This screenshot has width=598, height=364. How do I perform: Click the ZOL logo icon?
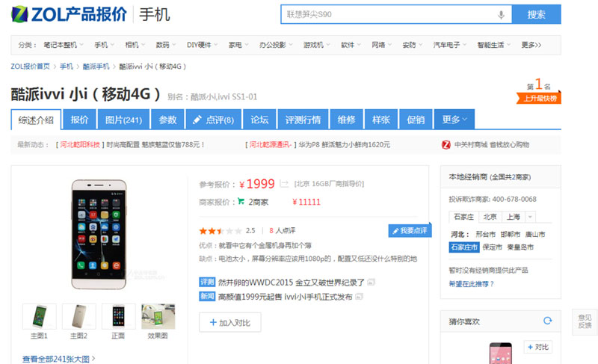coord(20,14)
